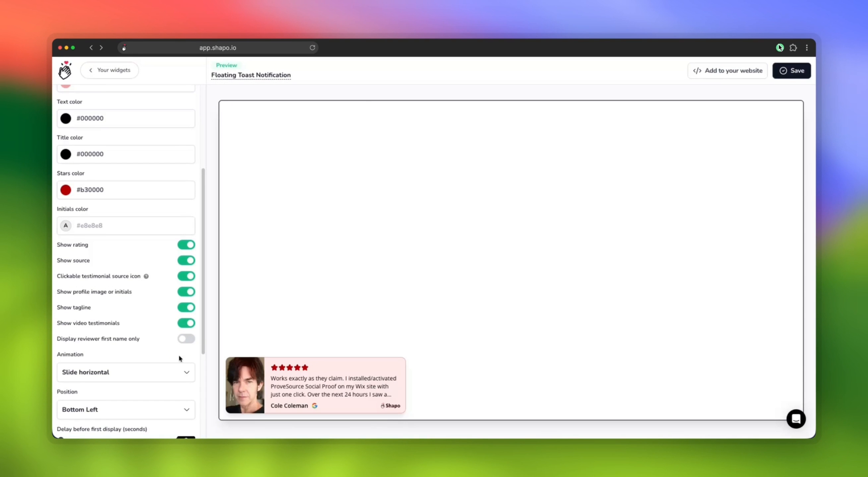
Task: Change Position from Bottom Left dropdown
Action: click(x=126, y=409)
